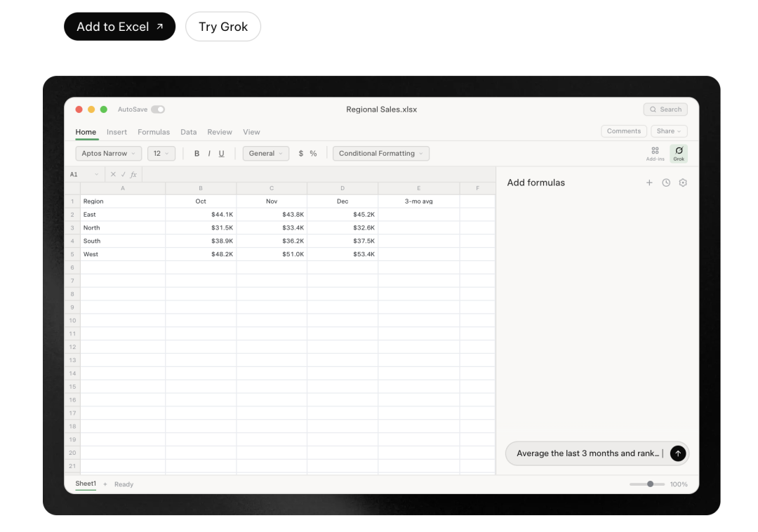The width and height of the screenshot is (758, 532).
Task: Select the Oct header cell
Action: (201, 201)
